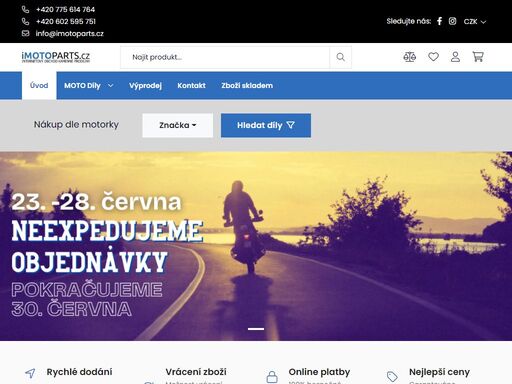Click the Hledat díly button
The height and width of the screenshot is (384, 512).
click(x=266, y=125)
